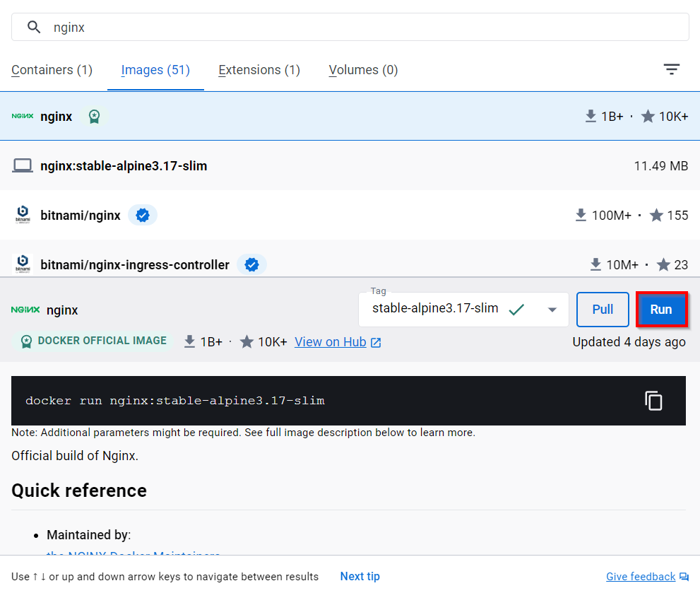
Task: Show the Next tip
Action: 360,577
